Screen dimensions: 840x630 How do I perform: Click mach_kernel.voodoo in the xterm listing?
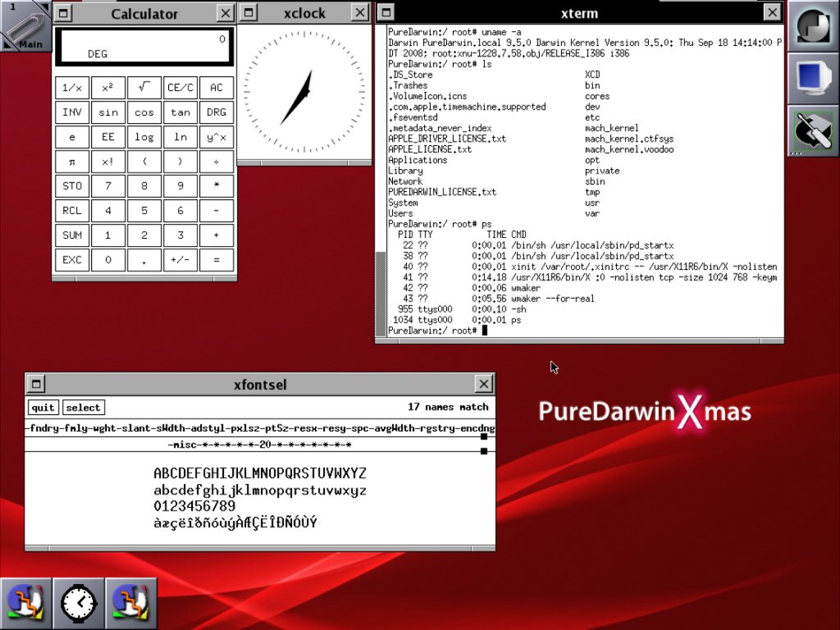(629, 149)
